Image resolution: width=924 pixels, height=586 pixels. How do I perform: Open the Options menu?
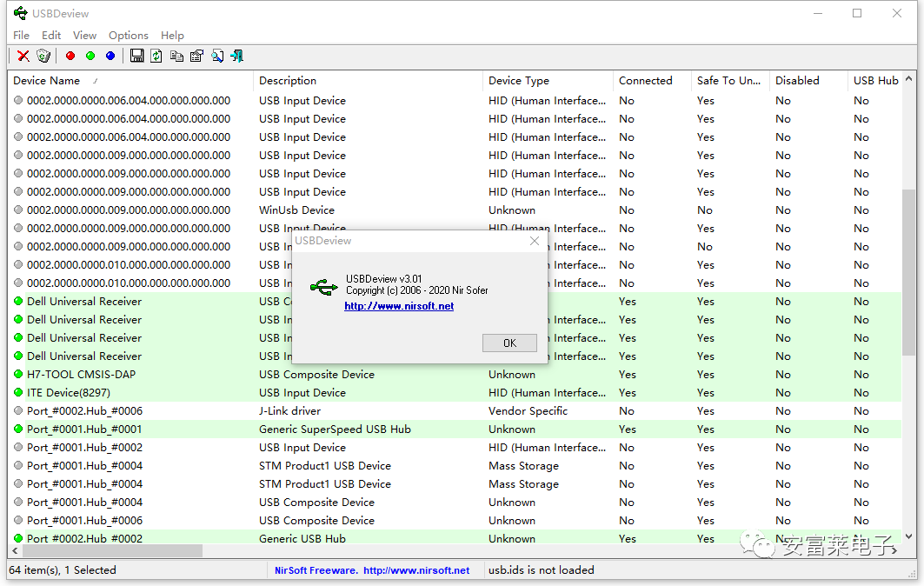(x=129, y=36)
